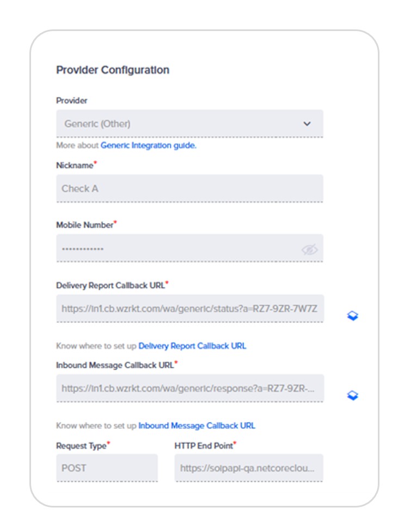Click the Provider Configuration heading
This screenshot has height=532, width=410.
[113, 70]
